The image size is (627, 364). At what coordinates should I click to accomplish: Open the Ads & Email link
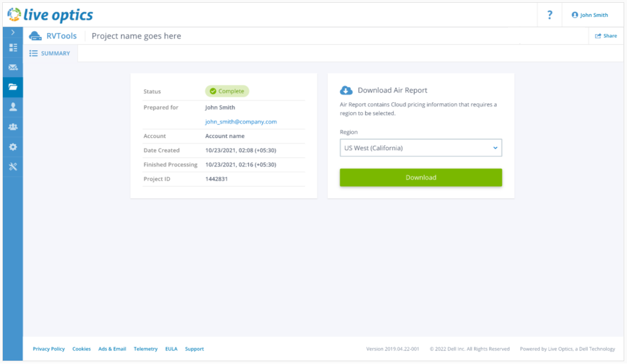pyautogui.click(x=112, y=349)
